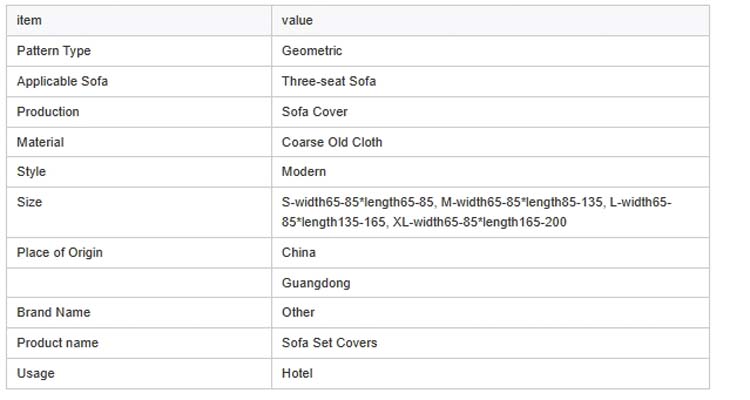This screenshot has height=400, width=750.
Task: Select the Production row label
Action: click(48, 111)
